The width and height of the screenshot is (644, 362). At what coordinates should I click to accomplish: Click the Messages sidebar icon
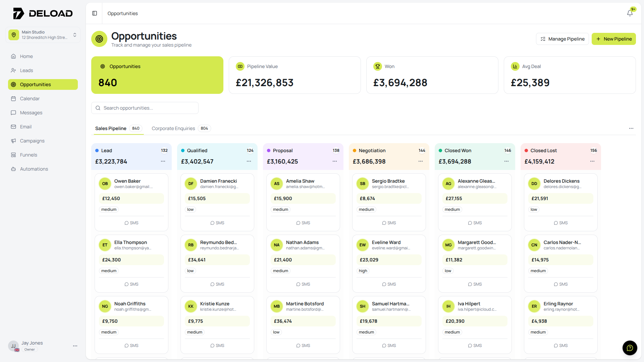pyautogui.click(x=13, y=113)
